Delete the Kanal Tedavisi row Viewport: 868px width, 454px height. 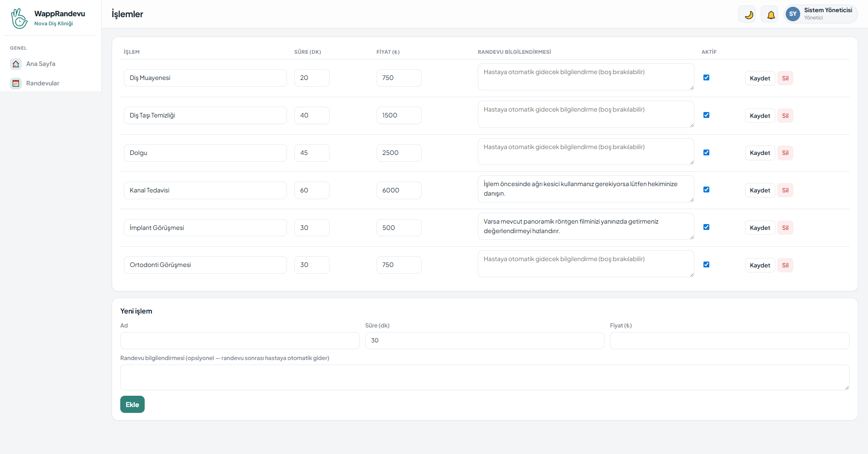(x=785, y=190)
